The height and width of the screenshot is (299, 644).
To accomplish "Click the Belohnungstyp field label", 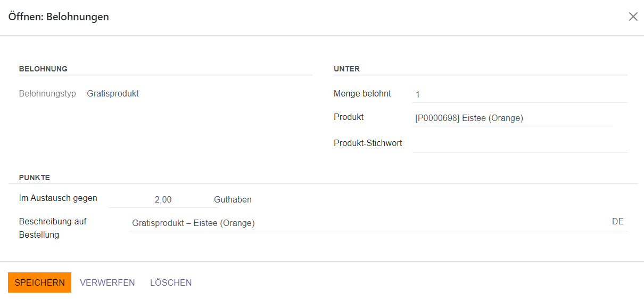I will pyautogui.click(x=47, y=94).
